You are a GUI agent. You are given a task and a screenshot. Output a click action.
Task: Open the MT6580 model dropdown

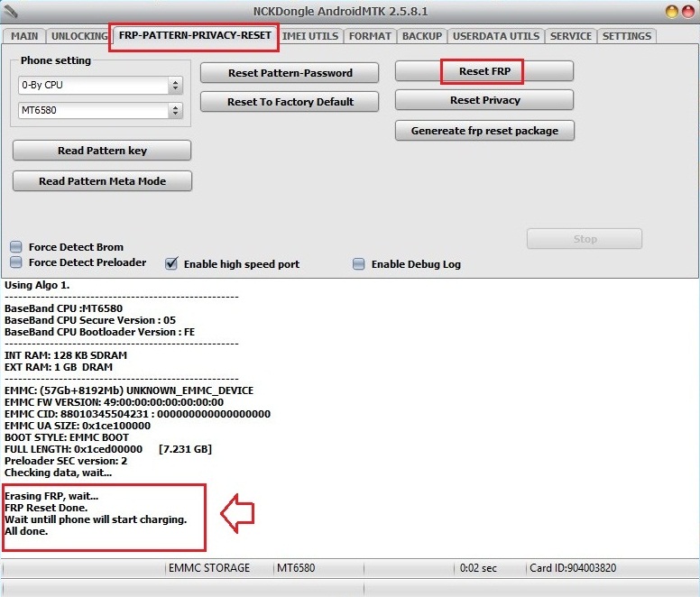100,110
